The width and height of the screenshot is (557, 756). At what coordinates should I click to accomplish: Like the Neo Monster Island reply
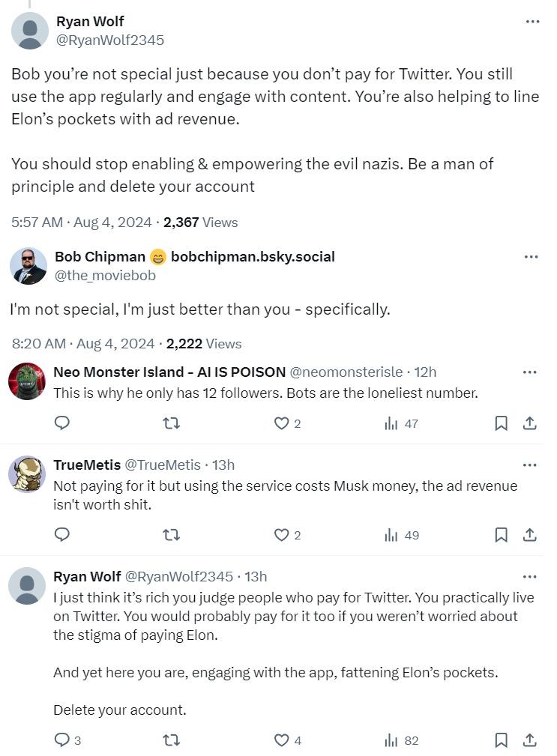[282, 423]
